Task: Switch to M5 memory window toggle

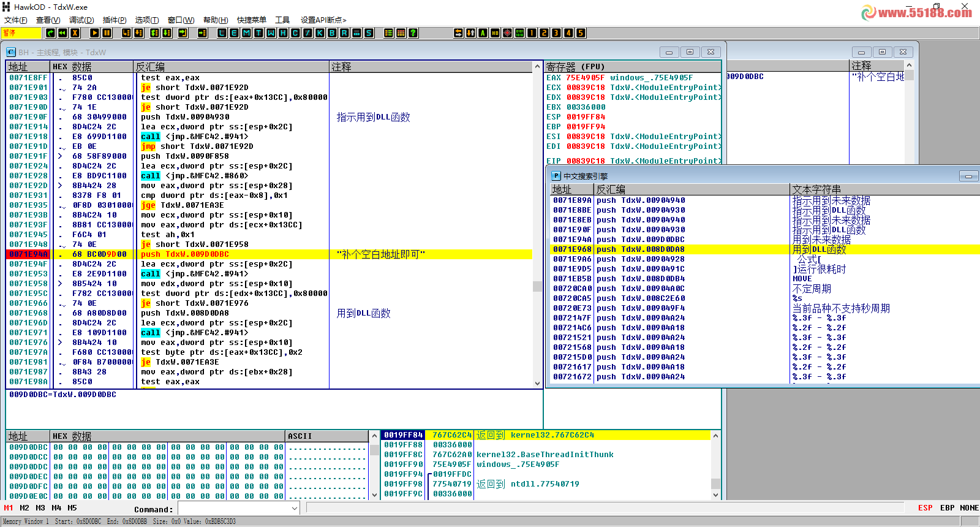Action: 72,508
